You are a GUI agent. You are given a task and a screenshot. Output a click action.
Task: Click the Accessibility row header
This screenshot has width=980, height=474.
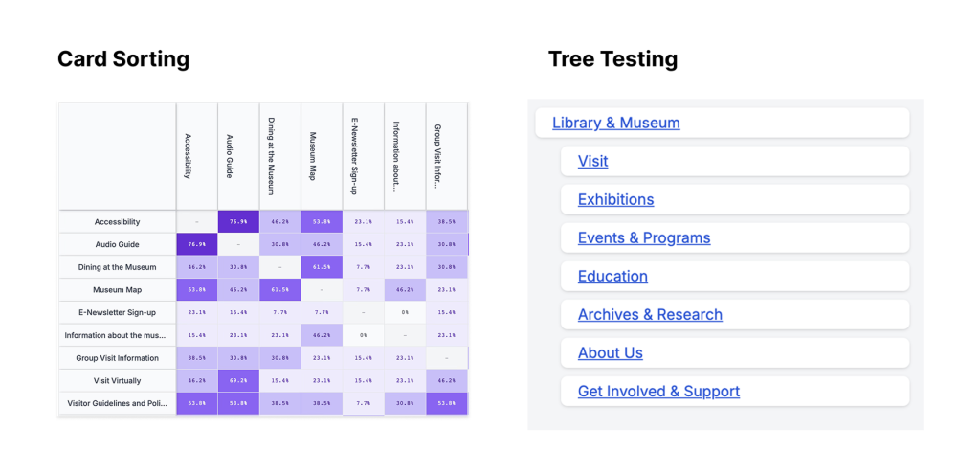pos(118,222)
